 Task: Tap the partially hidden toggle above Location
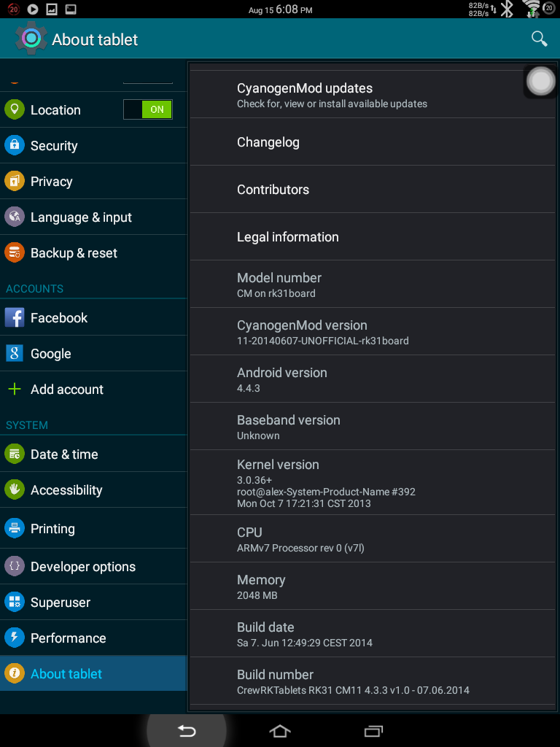click(147, 81)
